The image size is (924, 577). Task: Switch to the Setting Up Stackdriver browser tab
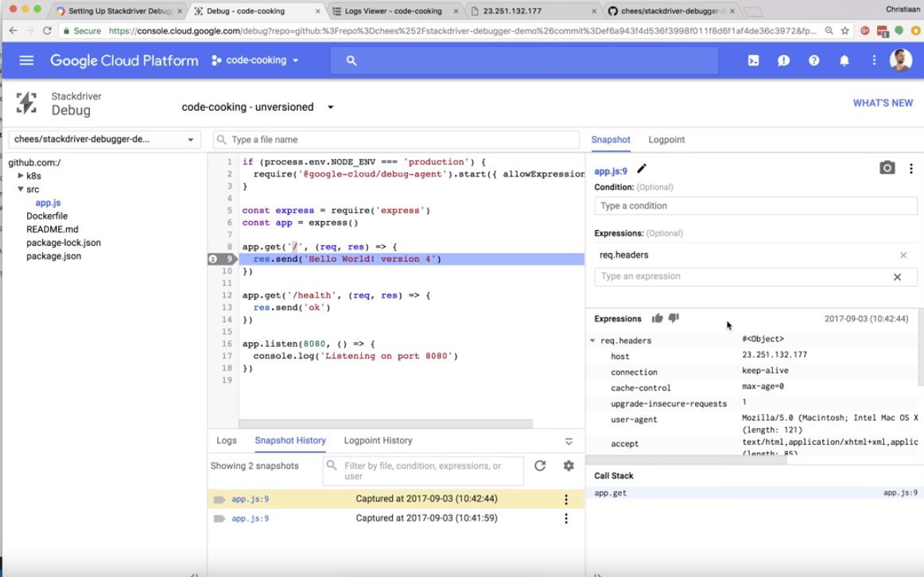(x=118, y=11)
